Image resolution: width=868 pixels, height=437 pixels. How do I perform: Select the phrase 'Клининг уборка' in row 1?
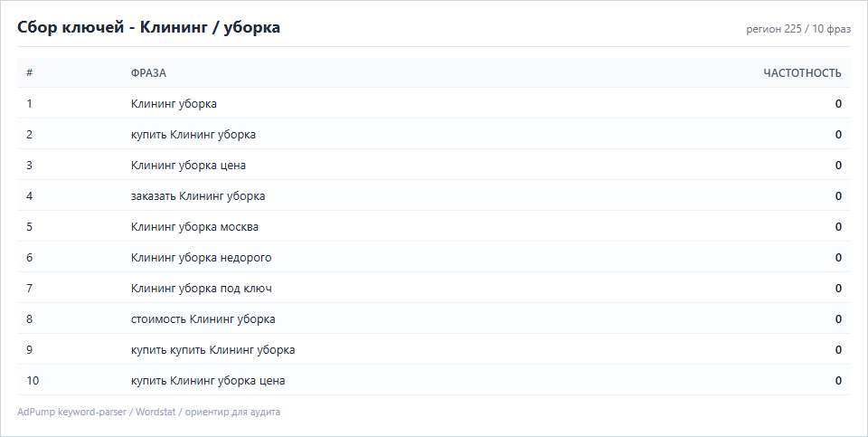[174, 104]
